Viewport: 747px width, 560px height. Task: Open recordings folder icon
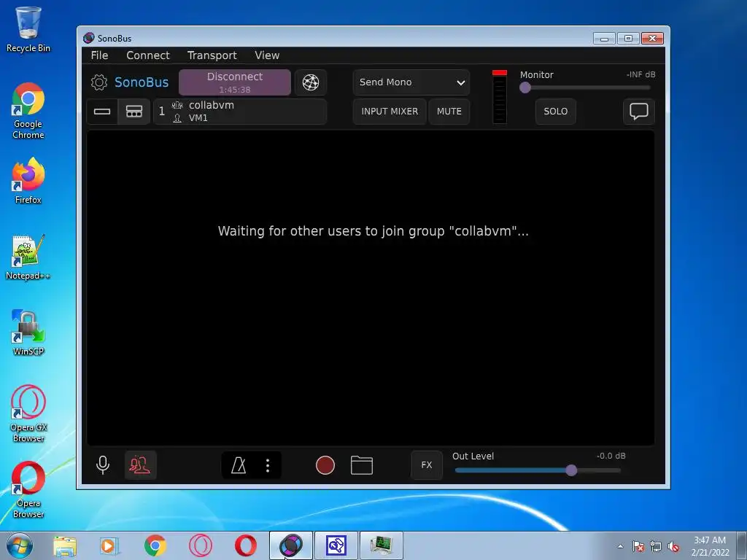pyautogui.click(x=362, y=465)
